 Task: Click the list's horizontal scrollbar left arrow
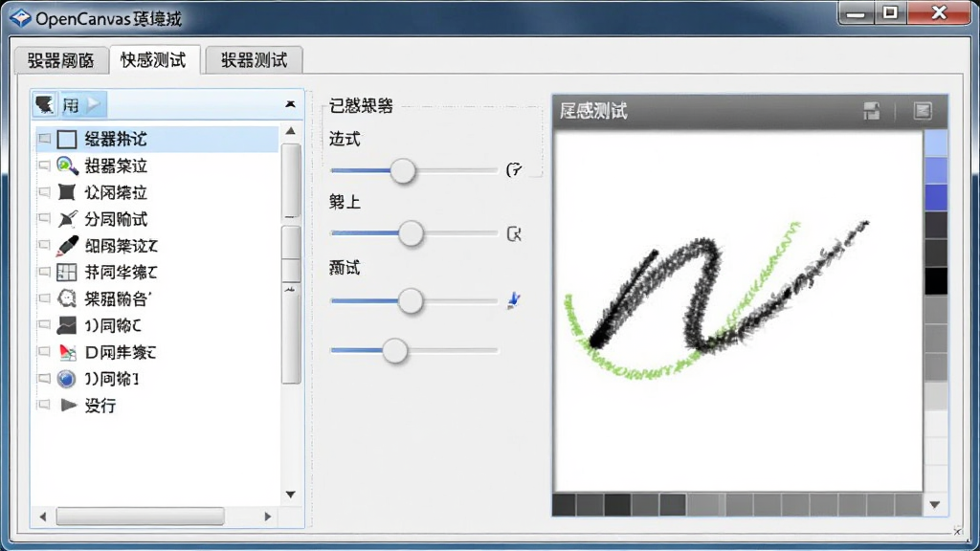tap(42, 517)
